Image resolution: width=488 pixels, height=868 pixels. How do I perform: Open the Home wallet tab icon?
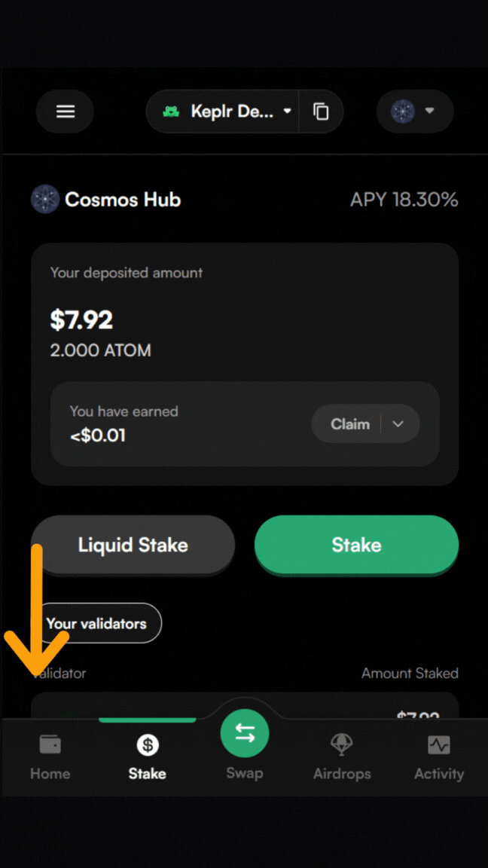click(50, 745)
